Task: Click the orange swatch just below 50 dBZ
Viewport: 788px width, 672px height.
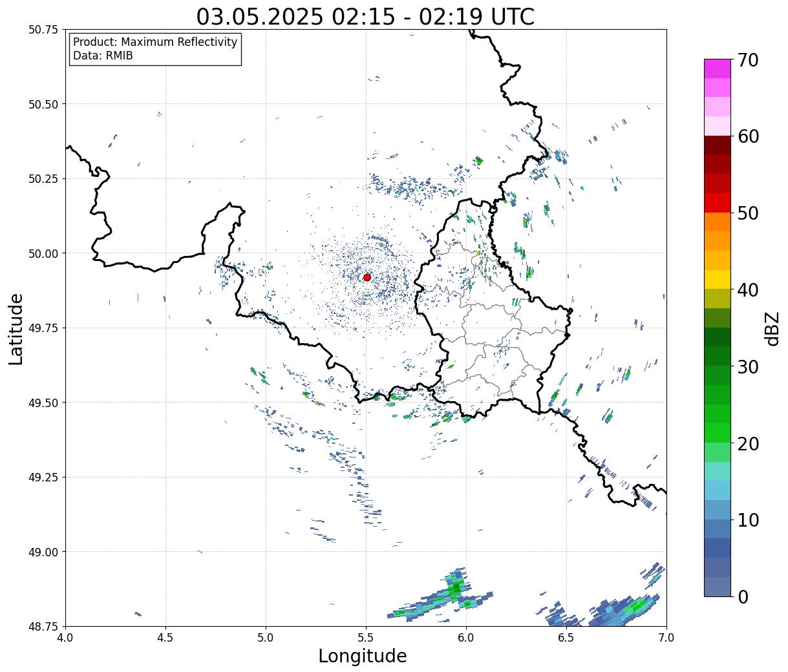Action: 717,222
